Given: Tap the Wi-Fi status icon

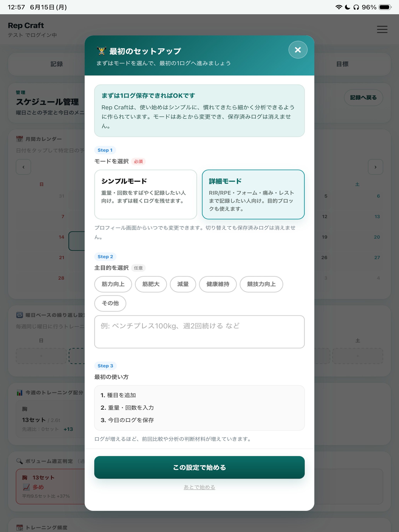Looking at the screenshot, I should pyautogui.click(x=339, y=7).
